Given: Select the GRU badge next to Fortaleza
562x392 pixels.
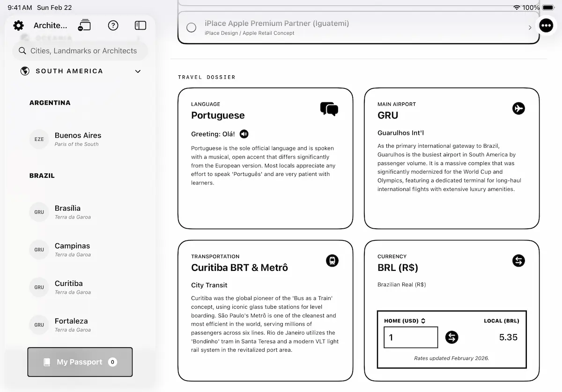Looking at the screenshot, I should tap(39, 325).
